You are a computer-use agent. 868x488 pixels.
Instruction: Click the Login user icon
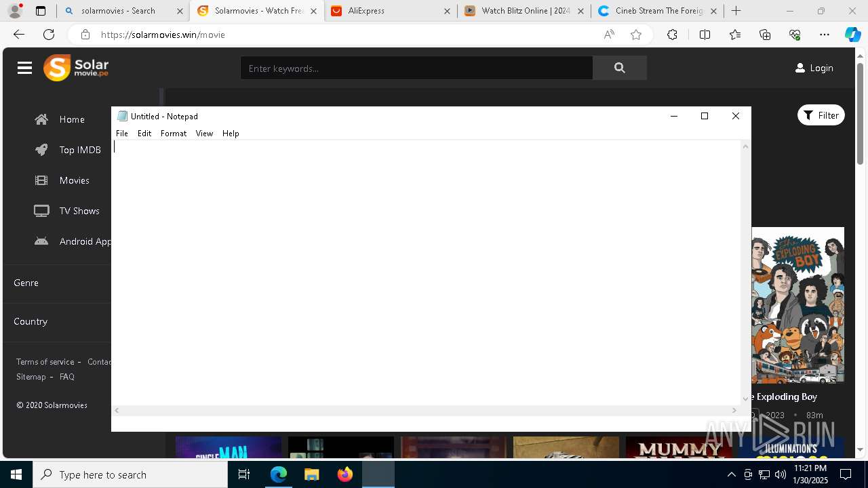click(x=800, y=68)
